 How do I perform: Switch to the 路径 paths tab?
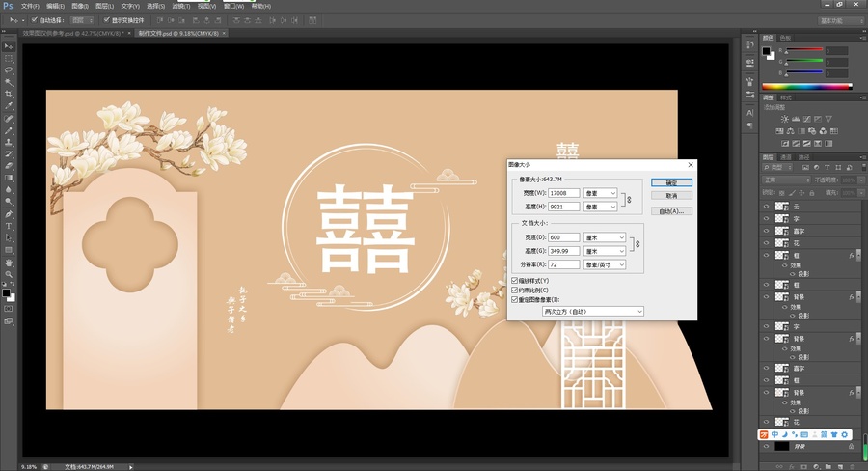(803, 157)
